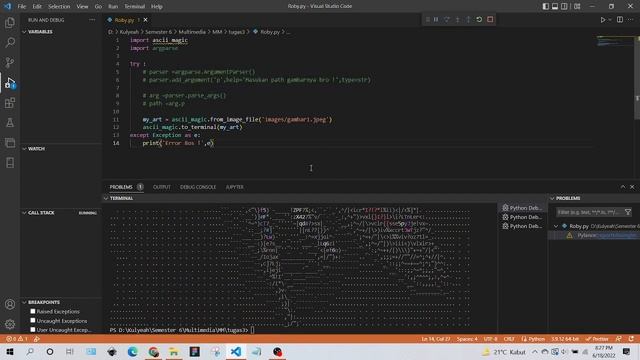
Task: Click UTF-8 encoding status item
Action: coord(491,339)
